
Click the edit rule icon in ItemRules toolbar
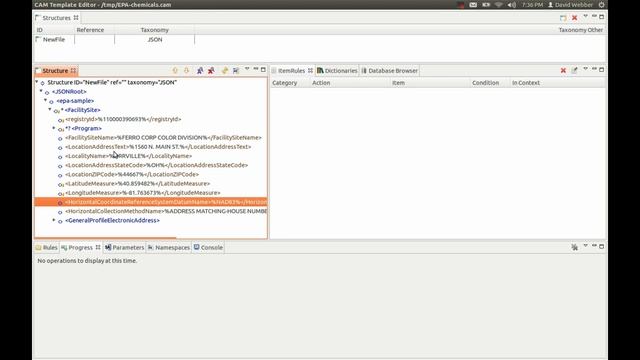574,70
